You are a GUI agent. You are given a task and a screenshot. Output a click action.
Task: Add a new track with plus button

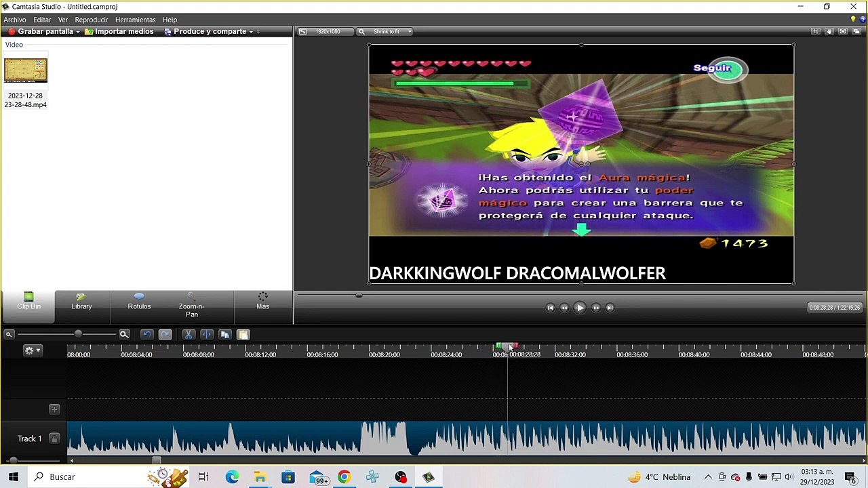[54, 409]
